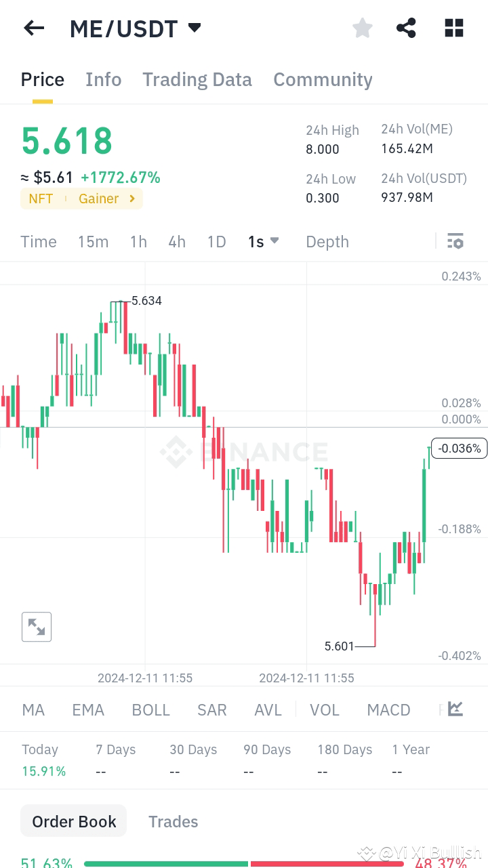Select the 1D timeframe

click(x=216, y=241)
